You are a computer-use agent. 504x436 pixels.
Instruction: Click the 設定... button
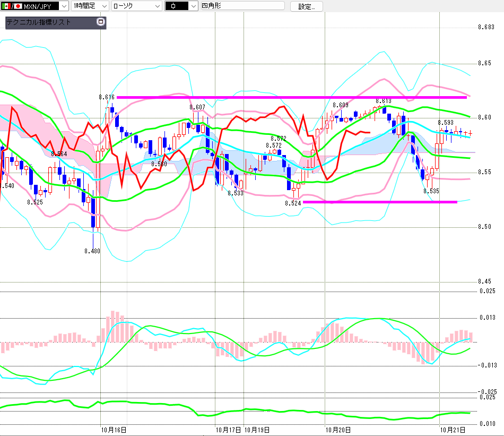pos(306,6)
